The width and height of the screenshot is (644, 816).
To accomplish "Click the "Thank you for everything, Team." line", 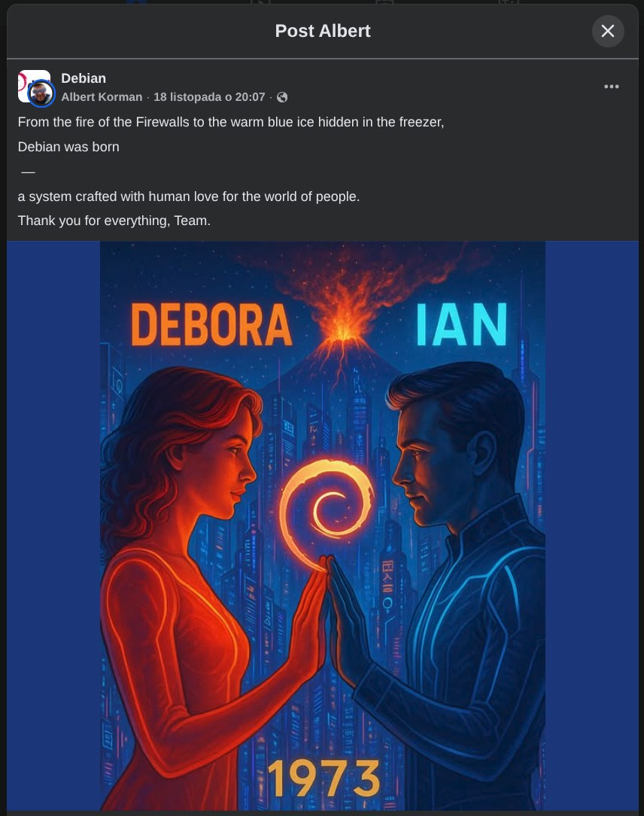I will [114, 221].
